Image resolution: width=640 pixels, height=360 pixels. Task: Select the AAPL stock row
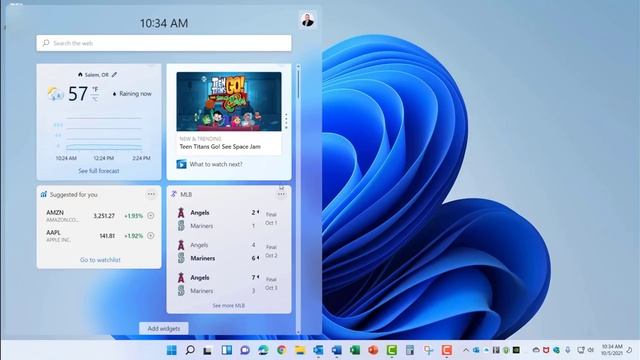(99, 236)
